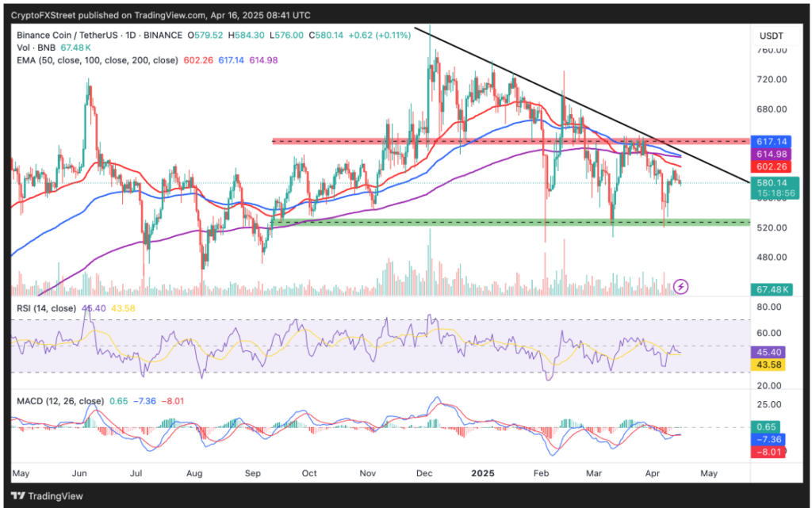Screen dimensions: 812x508
Task: Click the 'C580.14' close value in header
Action: [x=326, y=35]
